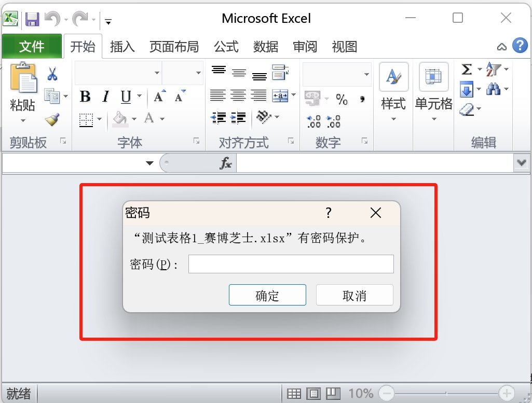
Task: Switch to Page Layout view in status bar
Action: click(x=313, y=394)
